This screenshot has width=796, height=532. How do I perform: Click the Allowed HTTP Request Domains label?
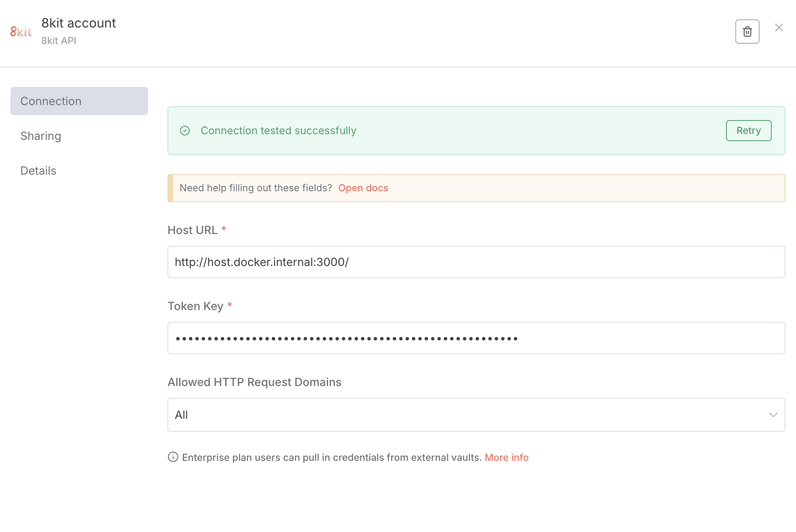click(x=254, y=382)
